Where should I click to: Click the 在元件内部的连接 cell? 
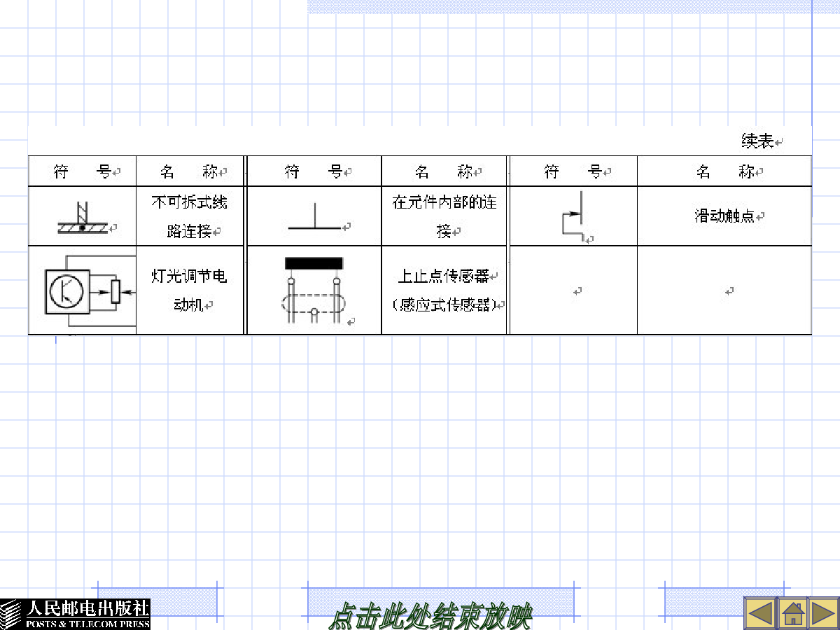pos(444,216)
